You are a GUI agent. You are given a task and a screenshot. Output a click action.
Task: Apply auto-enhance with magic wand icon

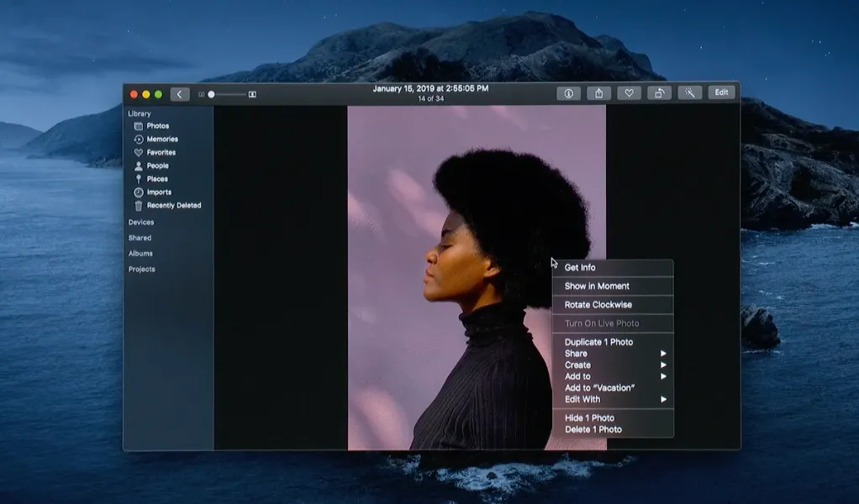(689, 93)
